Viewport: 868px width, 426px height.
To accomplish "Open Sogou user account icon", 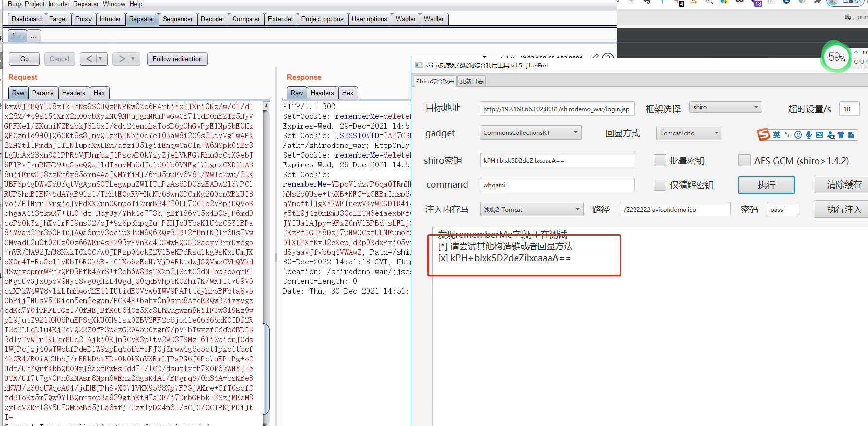I will 831,135.
